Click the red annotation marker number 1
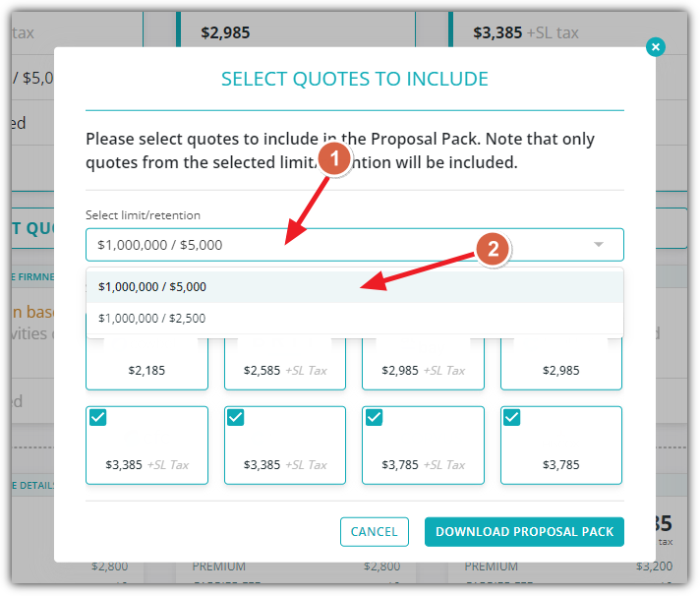The width and height of the screenshot is (700, 596). pyautogui.click(x=334, y=158)
